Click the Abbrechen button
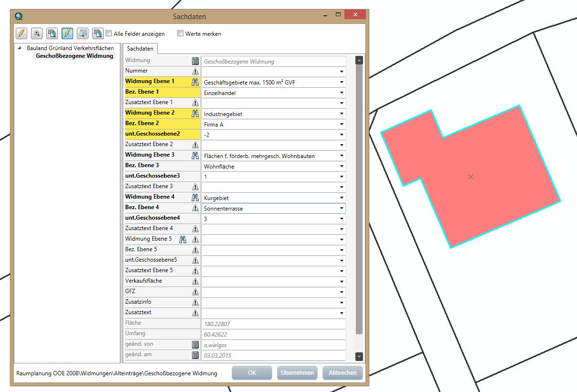Image resolution: width=577 pixels, height=392 pixels. [x=342, y=373]
